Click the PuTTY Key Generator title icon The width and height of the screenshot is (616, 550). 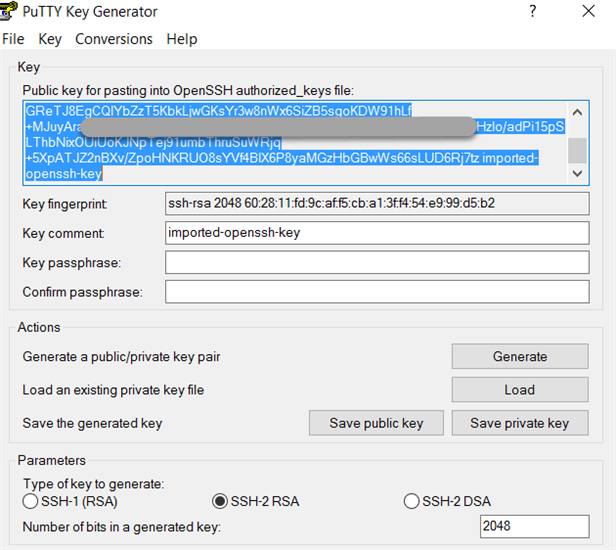click(8, 11)
